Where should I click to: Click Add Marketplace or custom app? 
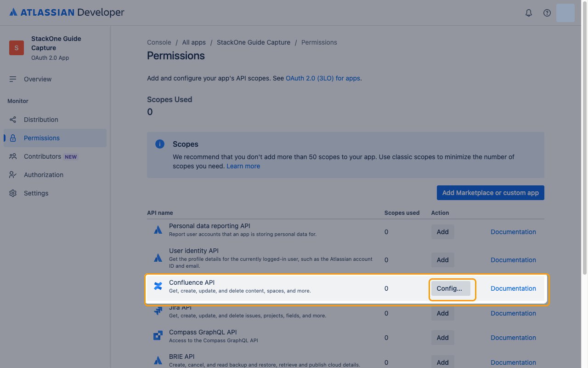[491, 193]
